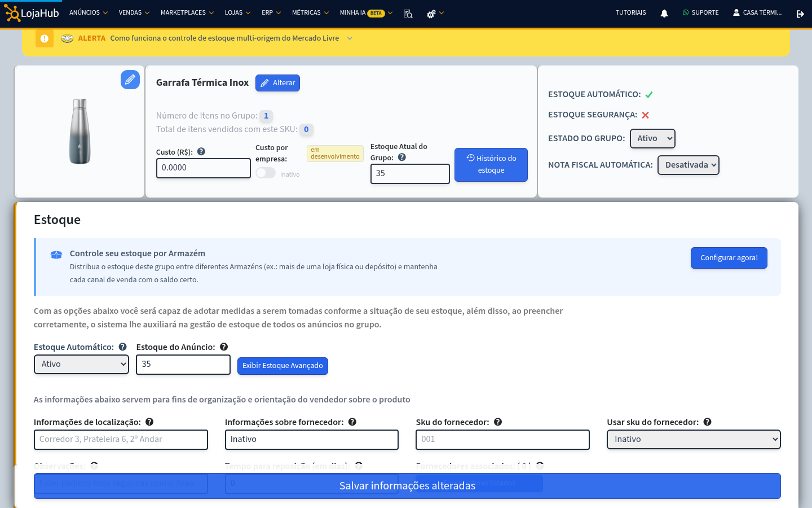812x508 pixels.
Task: Click green check of Estoque Automático
Action: (x=649, y=95)
